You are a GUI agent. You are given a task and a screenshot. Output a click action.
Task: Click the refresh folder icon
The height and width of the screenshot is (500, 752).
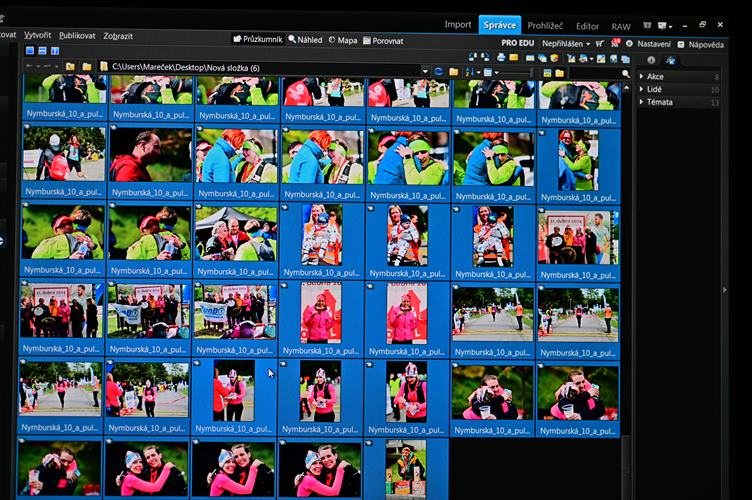pos(439,72)
